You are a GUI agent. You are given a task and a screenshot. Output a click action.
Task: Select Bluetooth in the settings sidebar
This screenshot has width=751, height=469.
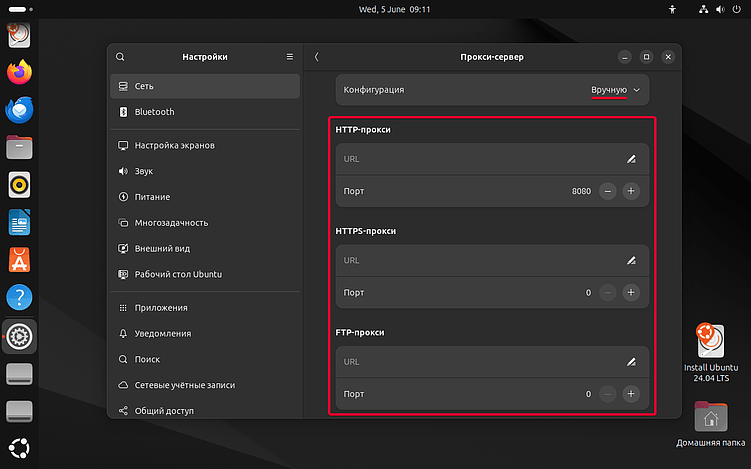click(x=155, y=112)
